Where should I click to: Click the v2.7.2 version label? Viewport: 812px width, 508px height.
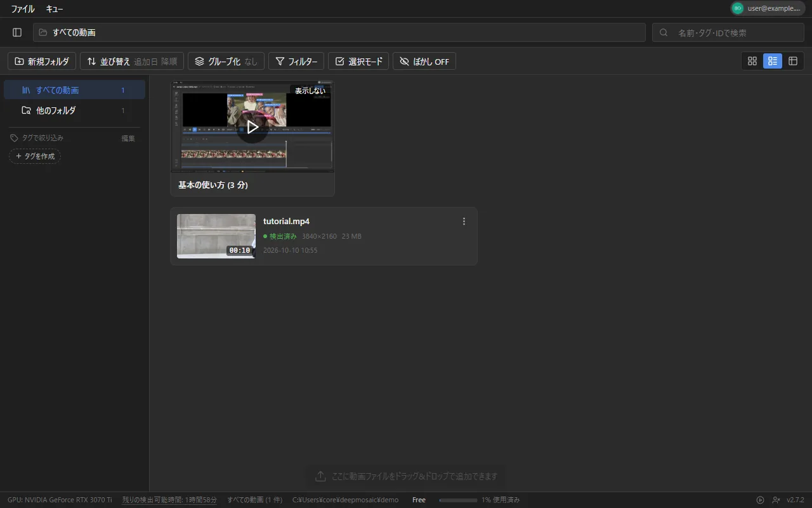796,500
